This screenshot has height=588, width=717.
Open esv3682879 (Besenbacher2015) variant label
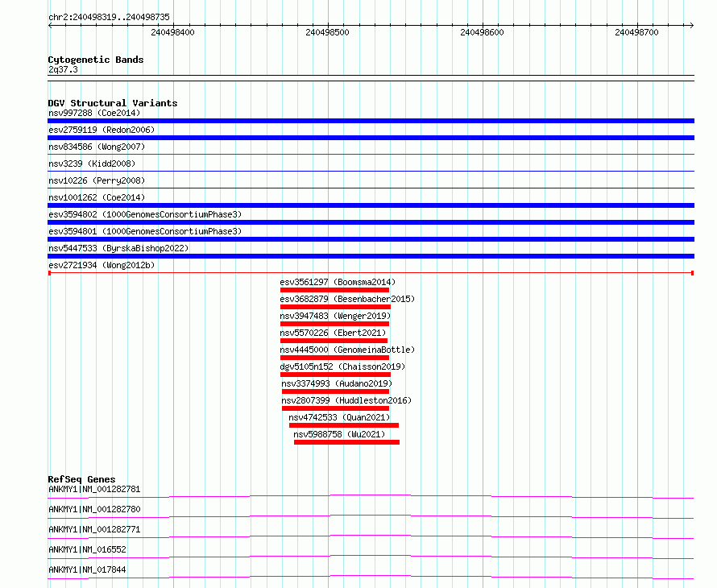[x=347, y=299]
